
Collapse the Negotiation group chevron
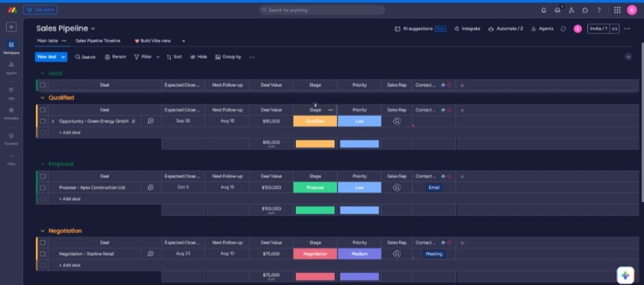coord(42,231)
